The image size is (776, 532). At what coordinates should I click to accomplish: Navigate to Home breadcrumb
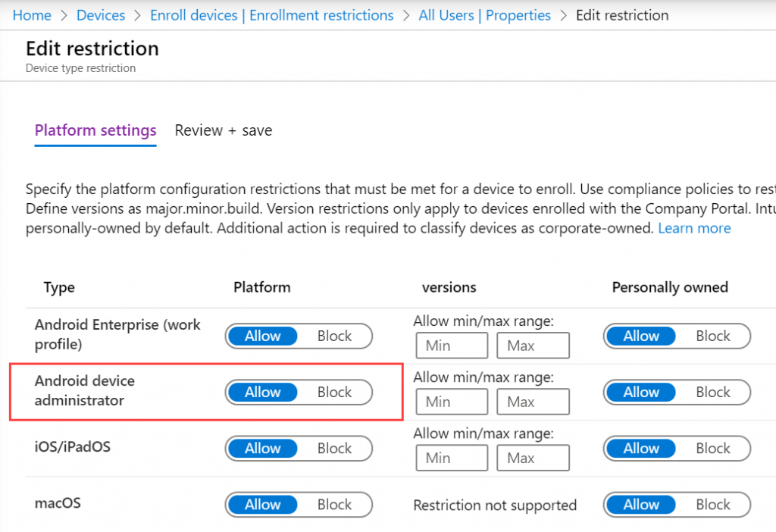coord(32,14)
